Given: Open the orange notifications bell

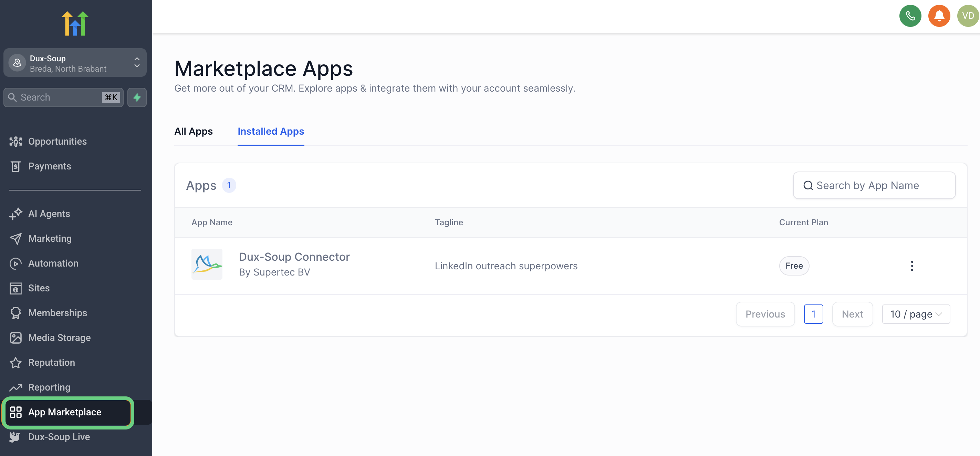Looking at the screenshot, I should pos(939,15).
